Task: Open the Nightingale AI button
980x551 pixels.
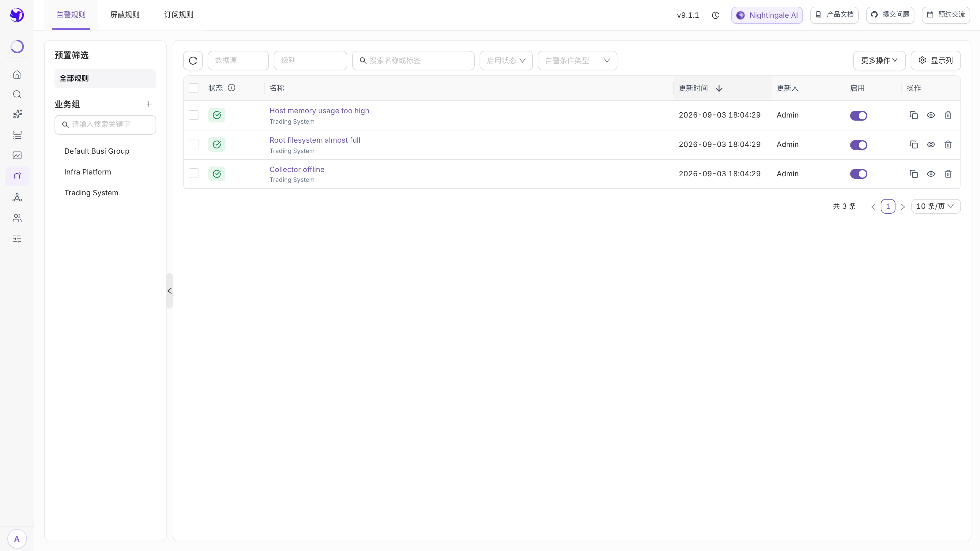Action: tap(767, 15)
